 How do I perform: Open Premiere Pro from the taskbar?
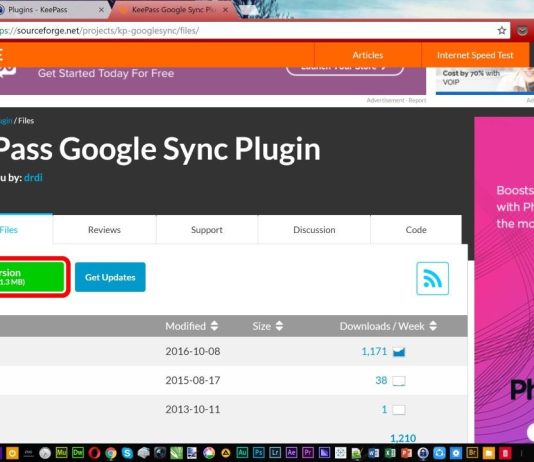(308, 452)
